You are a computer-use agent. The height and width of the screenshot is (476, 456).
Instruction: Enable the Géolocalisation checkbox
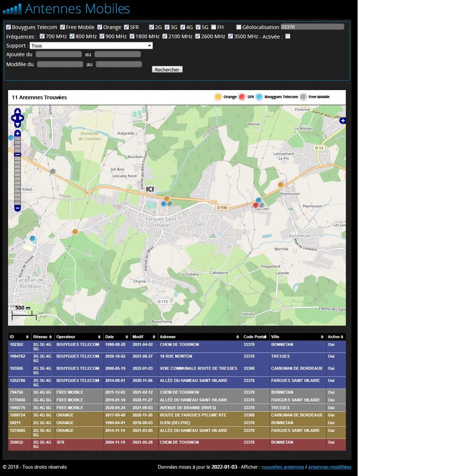[x=238, y=27]
